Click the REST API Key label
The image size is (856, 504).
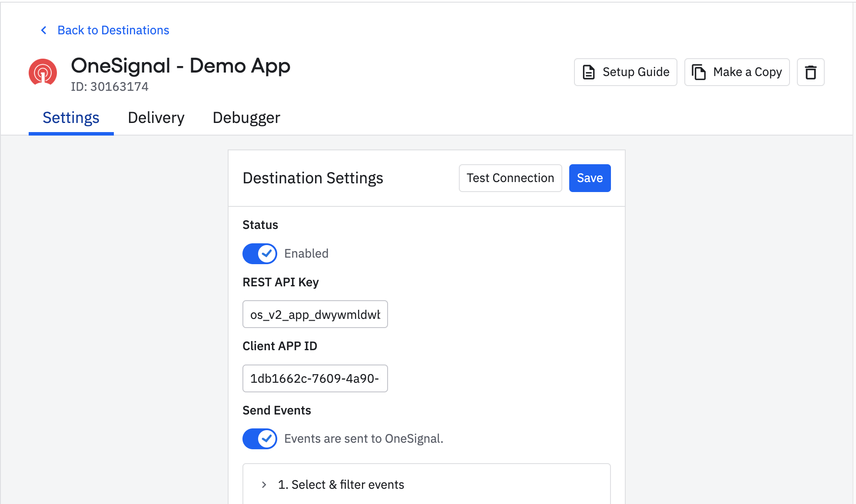click(x=281, y=282)
